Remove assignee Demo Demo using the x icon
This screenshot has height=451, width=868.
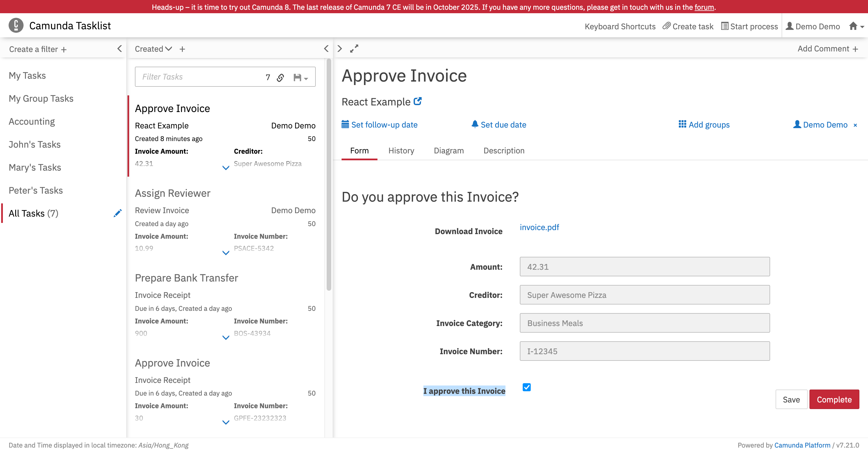click(855, 125)
